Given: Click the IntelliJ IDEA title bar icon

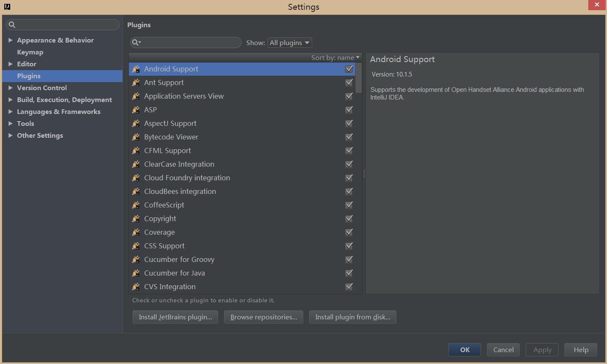Looking at the screenshot, I should [x=7, y=6].
